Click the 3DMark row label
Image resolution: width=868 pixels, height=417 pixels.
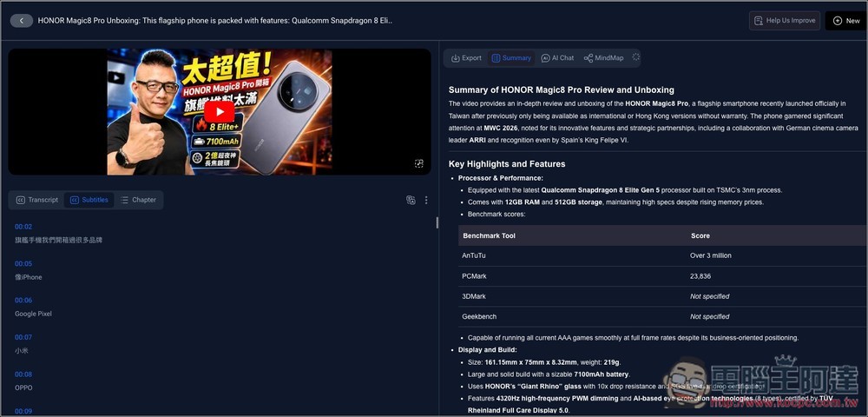tap(474, 296)
